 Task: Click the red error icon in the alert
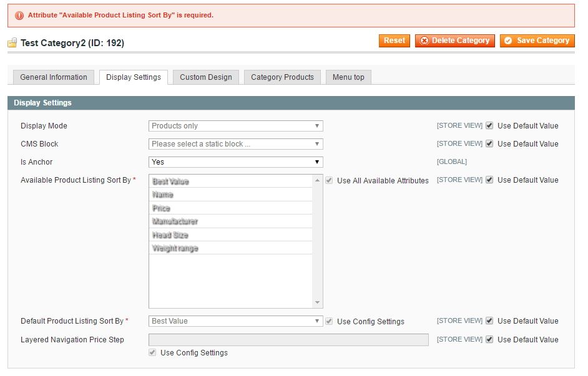tap(19, 16)
